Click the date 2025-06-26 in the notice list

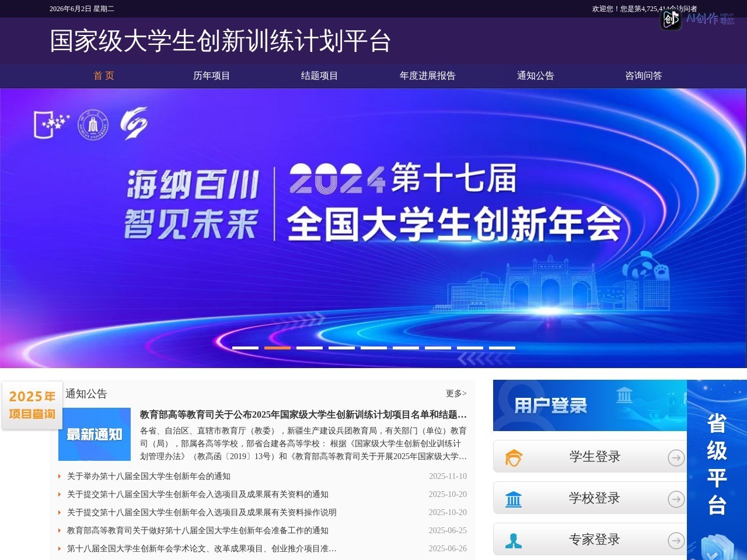[x=448, y=548]
